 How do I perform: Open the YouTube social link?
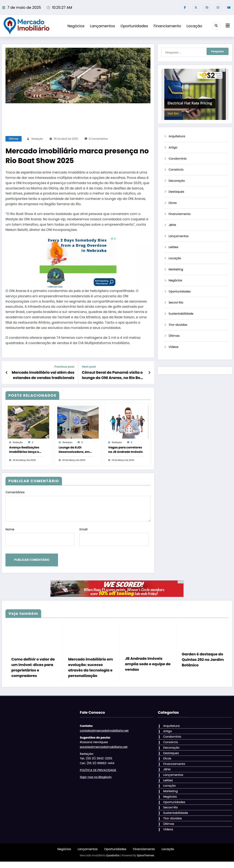(x=229, y=7)
